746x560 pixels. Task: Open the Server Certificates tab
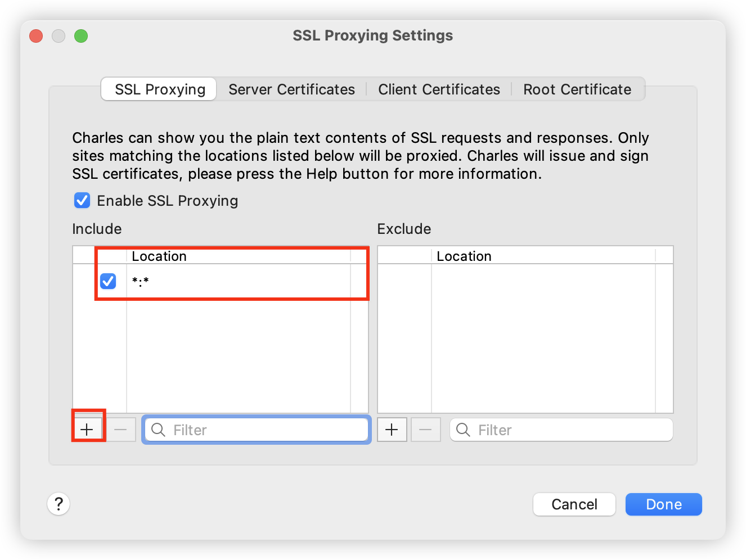point(291,89)
